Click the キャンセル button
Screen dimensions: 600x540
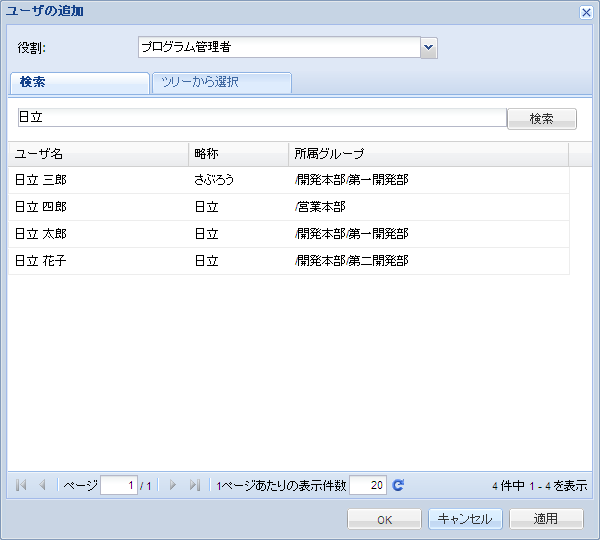tap(465, 519)
